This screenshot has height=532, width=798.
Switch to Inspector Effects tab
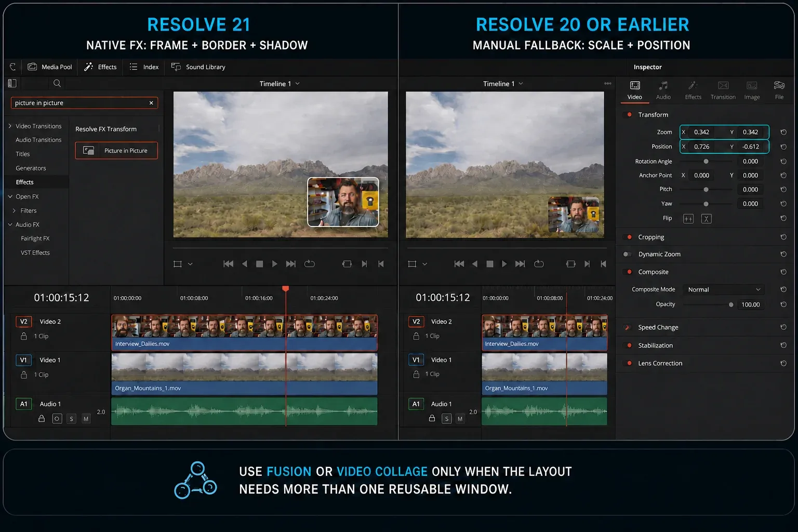[693, 90]
